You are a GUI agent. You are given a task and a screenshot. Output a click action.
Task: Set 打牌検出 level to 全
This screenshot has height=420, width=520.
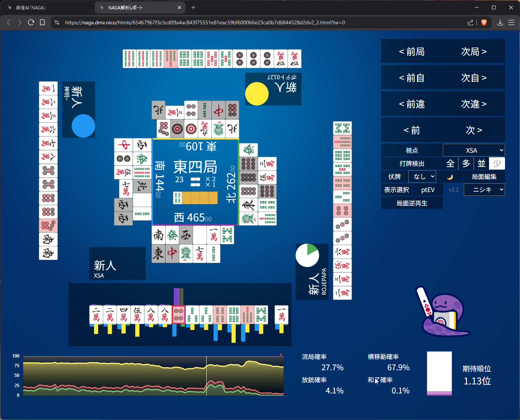[450, 164]
